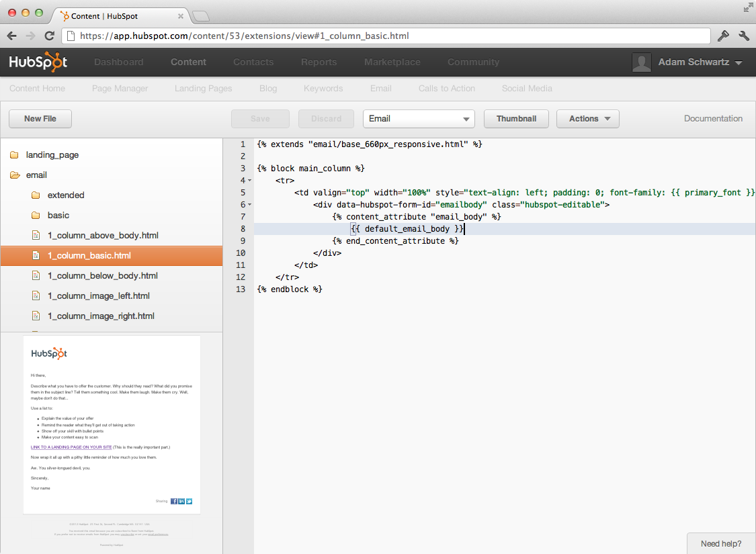Open the Marketplace menu item
The height and width of the screenshot is (554, 756).
[x=392, y=62]
